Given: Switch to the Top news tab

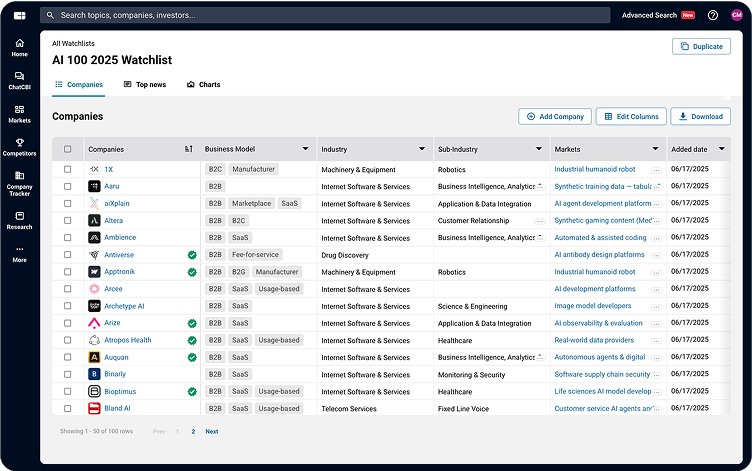Looking at the screenshot, I should [x=146, y=85].
